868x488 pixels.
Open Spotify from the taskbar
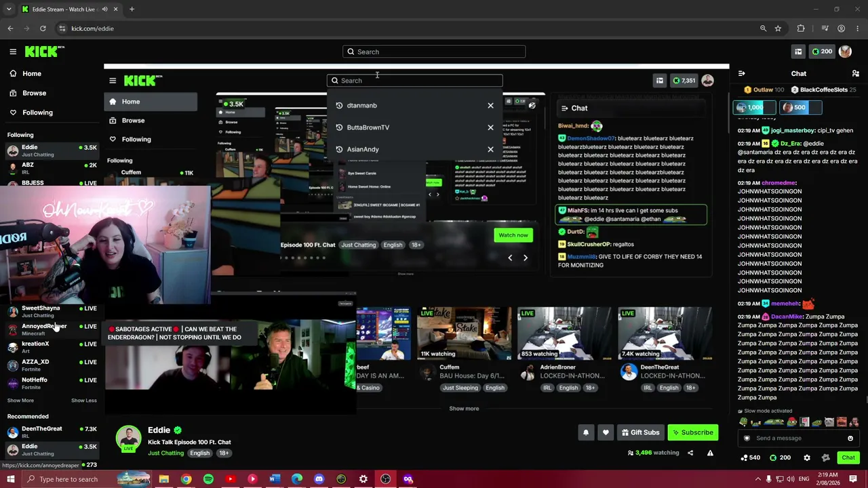(x=208, y=479)
